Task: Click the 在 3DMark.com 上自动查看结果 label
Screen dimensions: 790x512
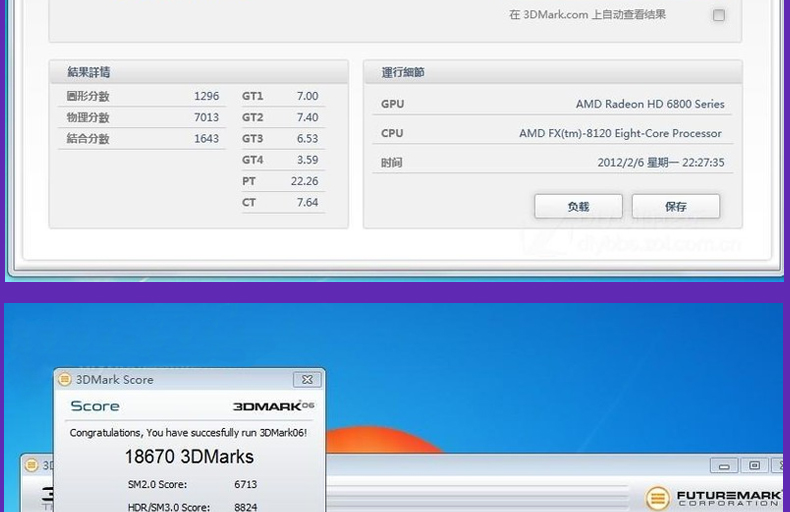Action: (x=587, y=15)
